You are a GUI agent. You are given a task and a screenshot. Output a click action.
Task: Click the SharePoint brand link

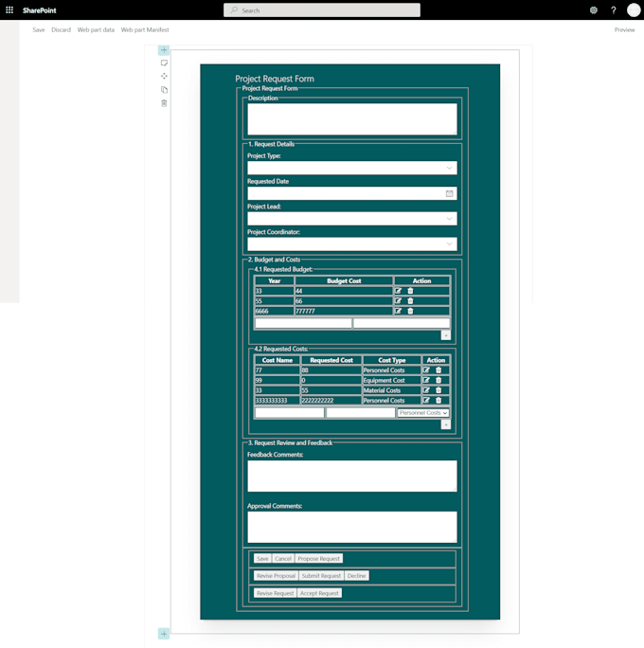click(39, 10)
